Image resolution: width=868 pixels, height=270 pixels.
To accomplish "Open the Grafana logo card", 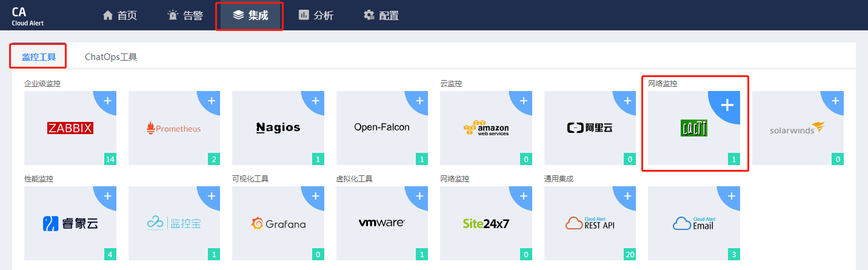I will (x=278, y=224).
